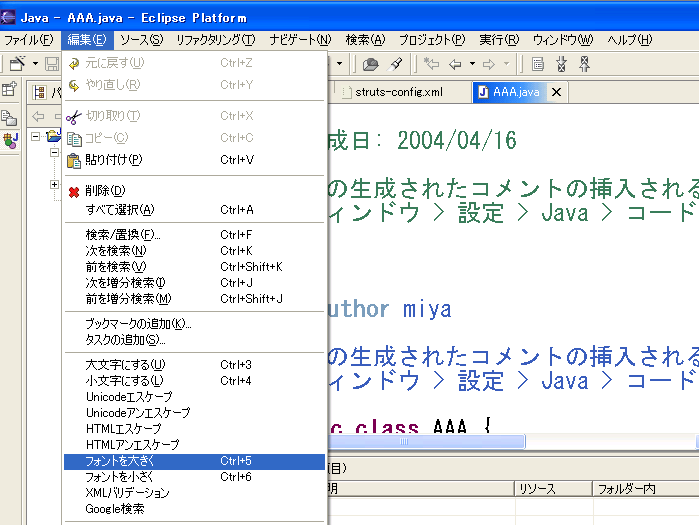Sort by フォルダー内 column header
Viewport: 699px width, 525px height.
point(646,489)
